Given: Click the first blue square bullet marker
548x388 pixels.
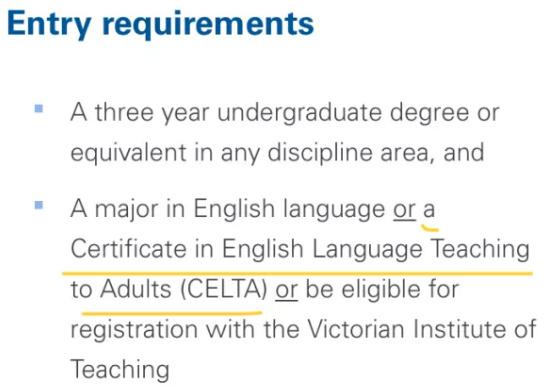Looking at the screenshot, I should tap(39, 109).
